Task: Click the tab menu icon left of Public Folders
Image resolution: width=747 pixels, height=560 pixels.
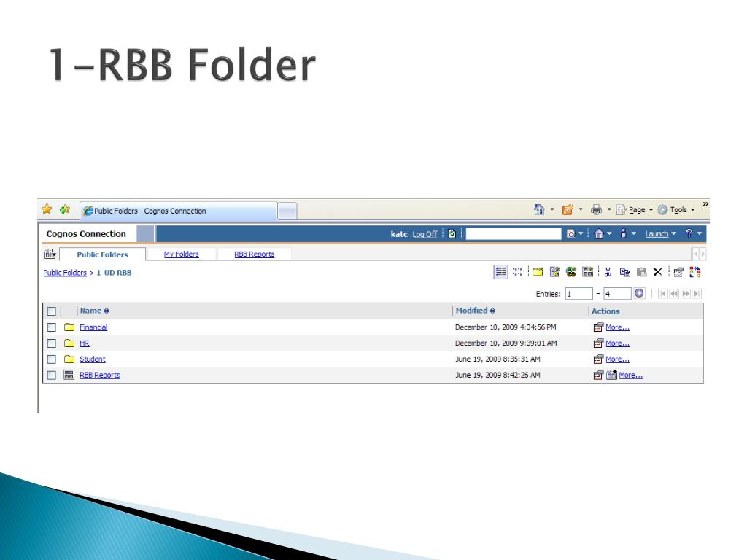Action: tap(50, 254)
